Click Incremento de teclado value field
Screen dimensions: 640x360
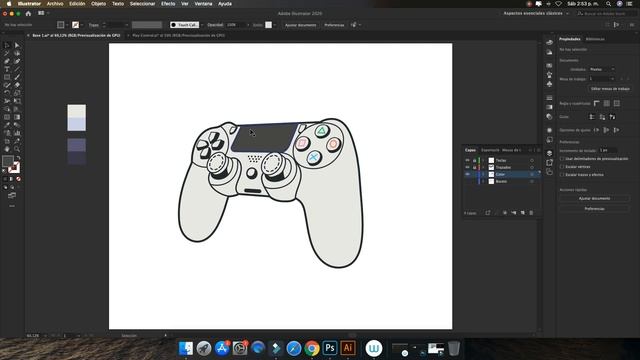607,151
